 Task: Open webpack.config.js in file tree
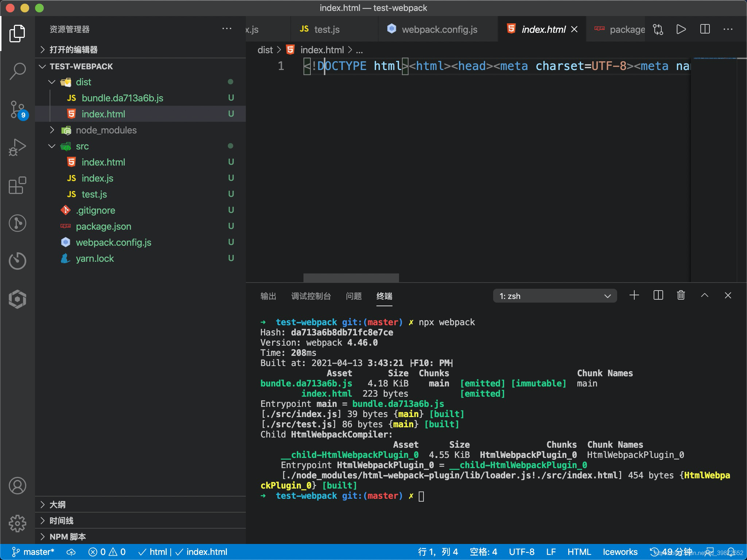[140, 242]
